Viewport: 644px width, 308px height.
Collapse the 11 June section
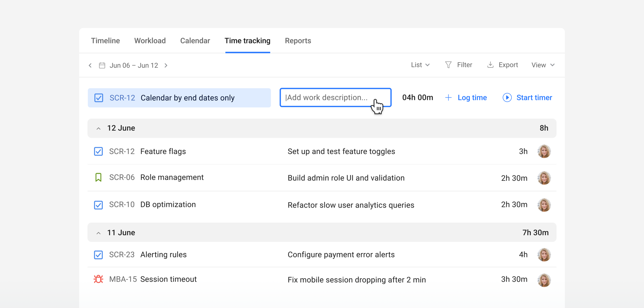point(99,233)
